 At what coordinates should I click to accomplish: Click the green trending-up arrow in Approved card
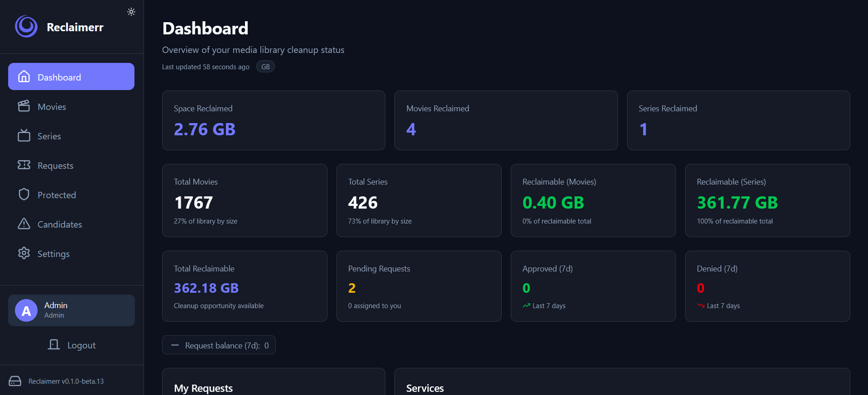pyautogui.click(x=526, y=305)
